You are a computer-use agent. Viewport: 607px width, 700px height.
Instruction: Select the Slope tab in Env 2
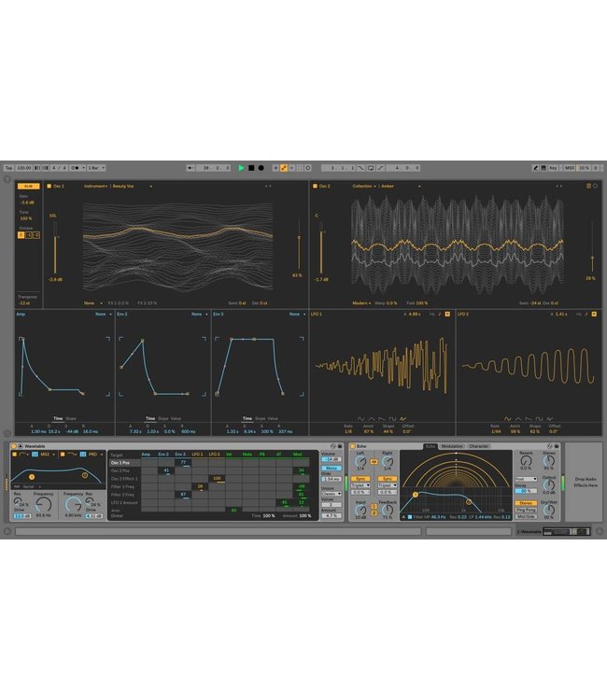(163, 419)
